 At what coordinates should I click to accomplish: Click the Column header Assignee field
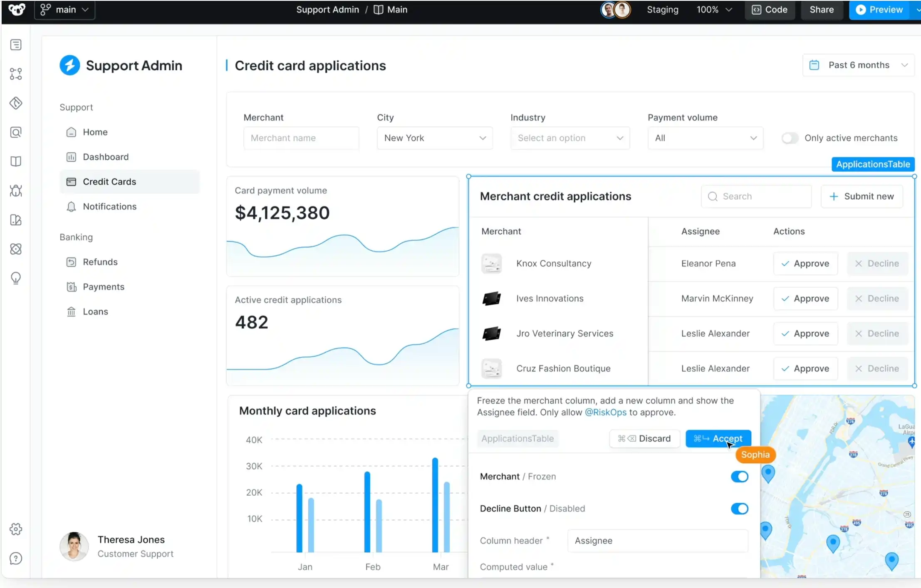[657, 541]
